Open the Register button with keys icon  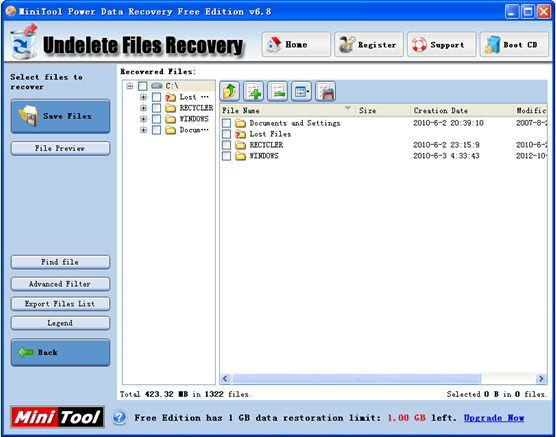pos(369,44)
